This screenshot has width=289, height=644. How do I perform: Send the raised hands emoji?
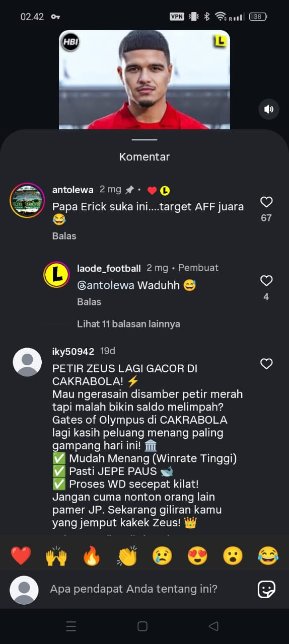(x=56, y=556)
